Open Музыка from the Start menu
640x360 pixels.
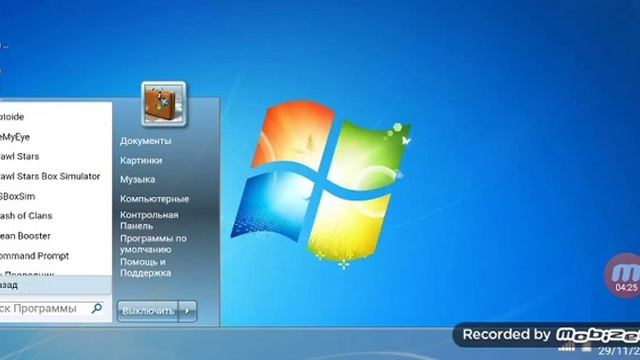tap(138, 179)
